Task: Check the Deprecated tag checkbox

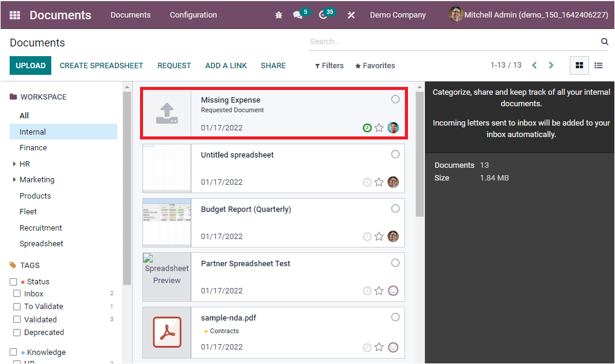Action: coord(17,333)
